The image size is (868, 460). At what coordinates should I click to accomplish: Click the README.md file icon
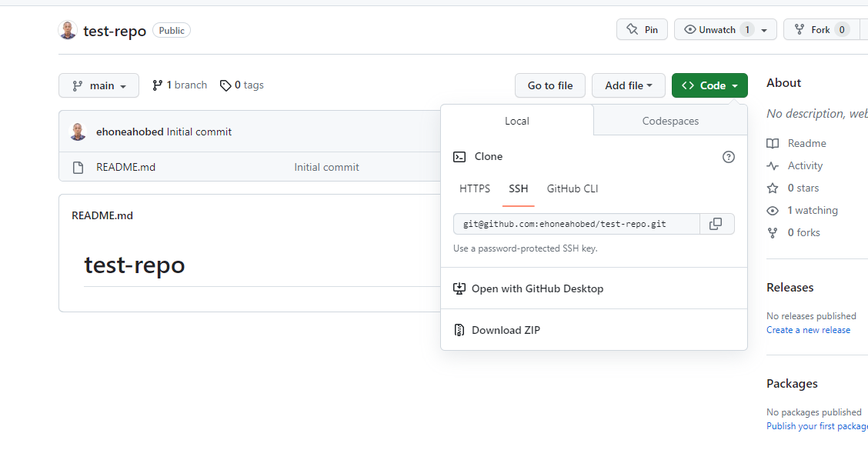[x=78, y=167]
